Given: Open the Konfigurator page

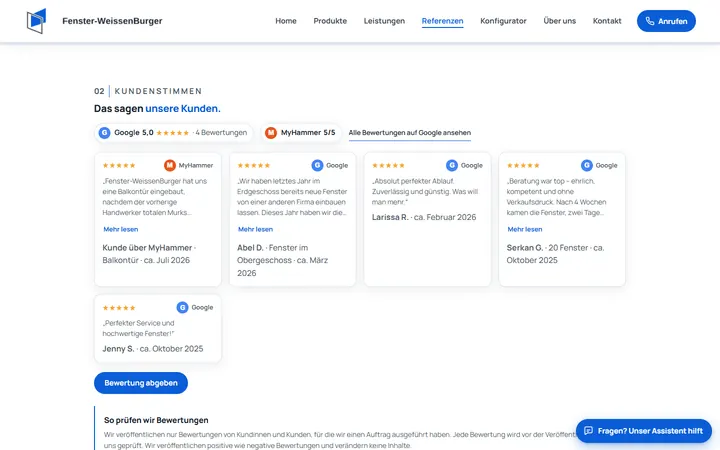Looking at the screenshot, I should pos(503,21).
